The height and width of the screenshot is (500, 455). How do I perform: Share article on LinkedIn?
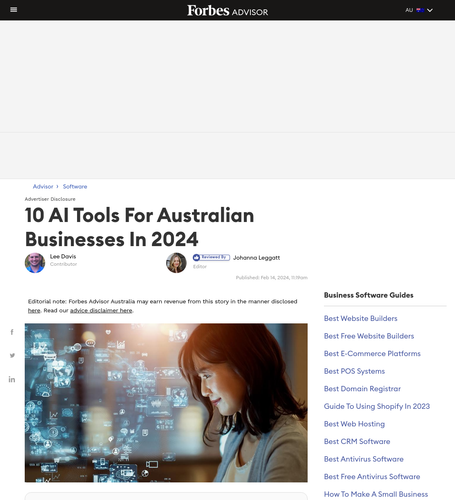pos(12,379)
